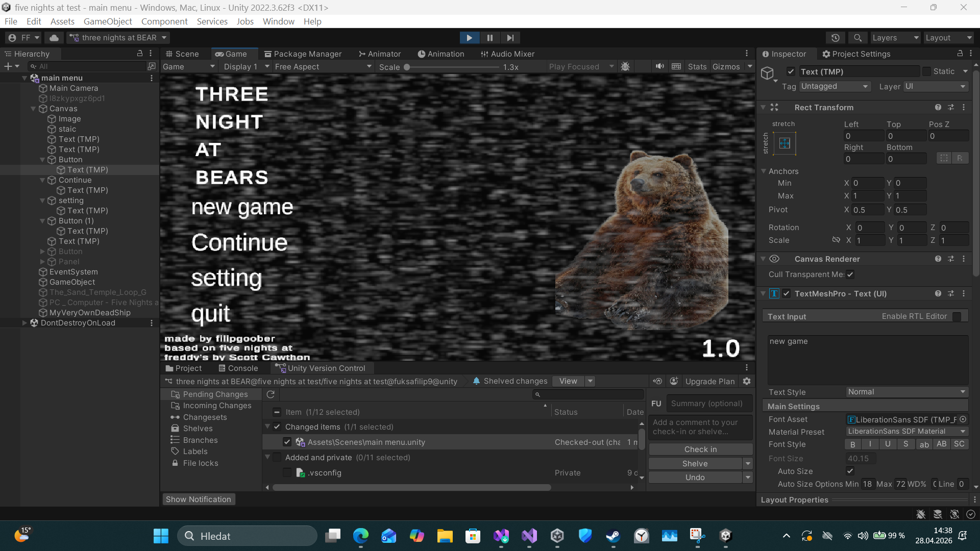The image size is (980, 551).
Task: Toggle Small Caps font style button
Action: [x=960, y=444]
